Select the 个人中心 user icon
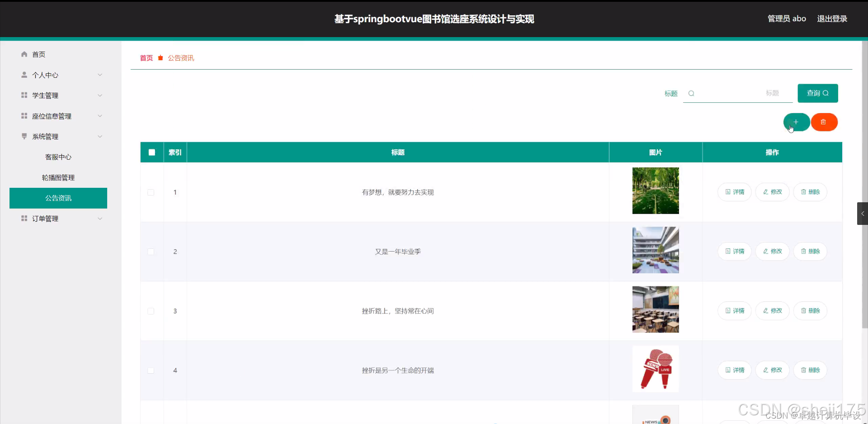The height and width of the screenshot is (424, 868). tap(24, 75)
